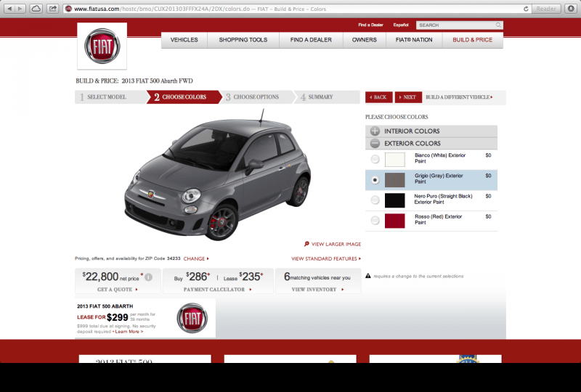The height and width of the screenshot is (392, 581).
Task: Click the white color swatch
Action: pos(394,160)
